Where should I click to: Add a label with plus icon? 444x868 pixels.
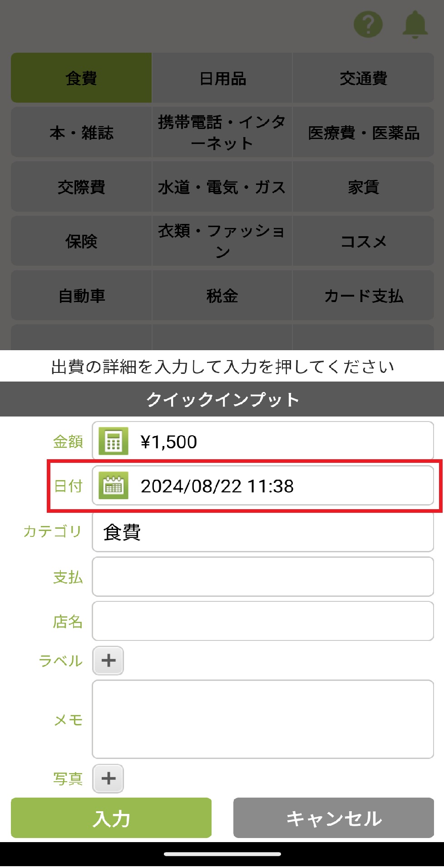[x=108, y=660]
